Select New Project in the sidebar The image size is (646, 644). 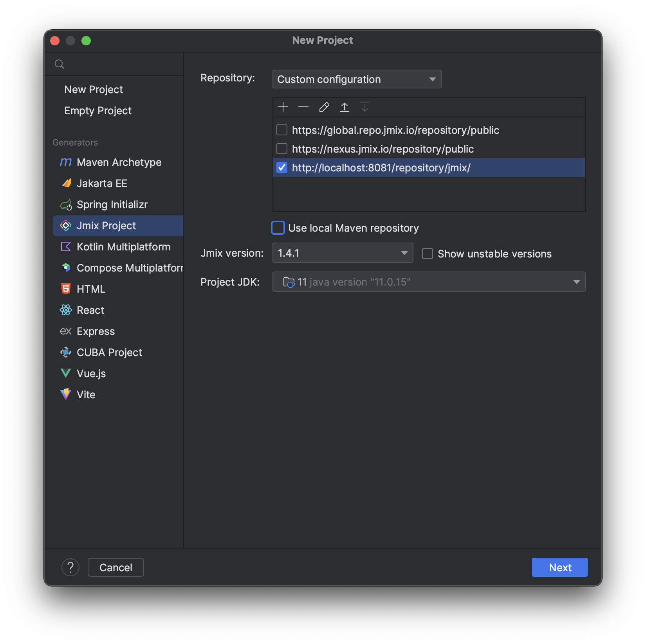point(94,90)
